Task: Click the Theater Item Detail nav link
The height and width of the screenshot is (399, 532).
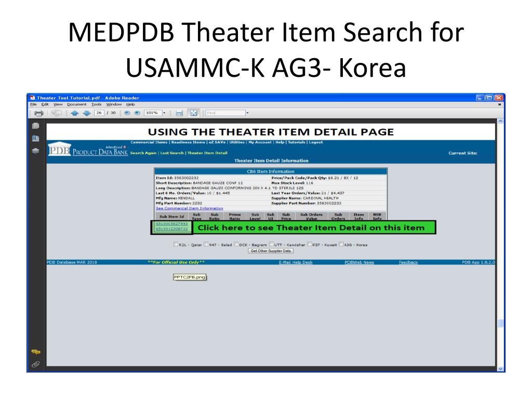Action: point(207,153)
